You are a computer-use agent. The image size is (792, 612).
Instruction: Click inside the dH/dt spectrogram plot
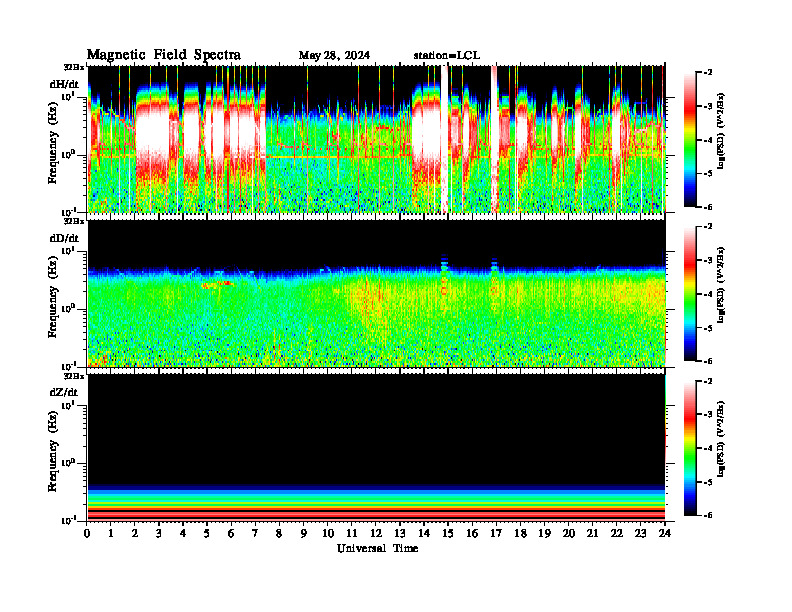pos(376,139)
